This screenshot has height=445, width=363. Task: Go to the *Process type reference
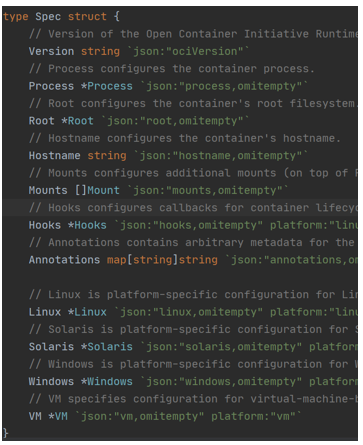107,86
